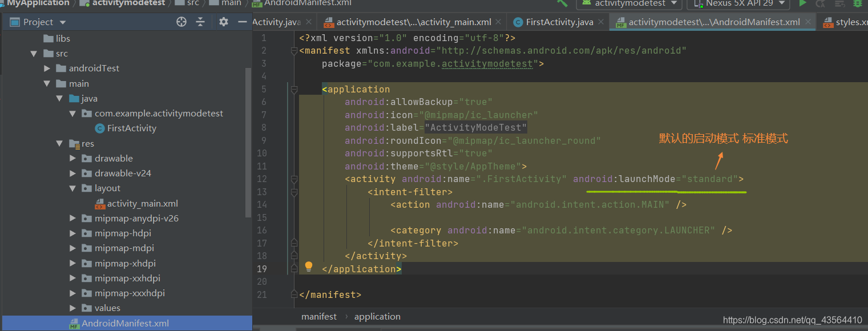Click fold end marker on line 18
Viewport: 868px width, 331px height.
tap(294, 256)
